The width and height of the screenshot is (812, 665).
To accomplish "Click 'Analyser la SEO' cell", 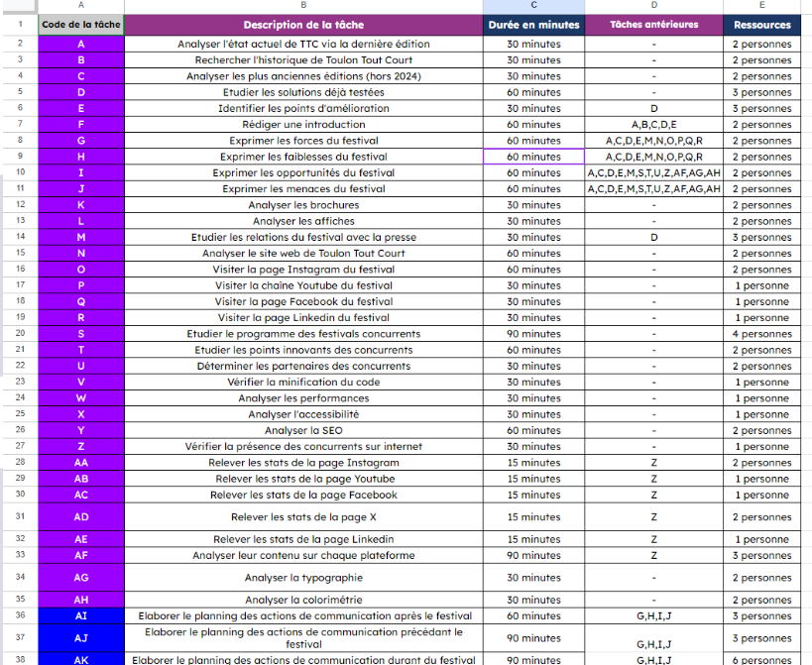I will 303,430.
